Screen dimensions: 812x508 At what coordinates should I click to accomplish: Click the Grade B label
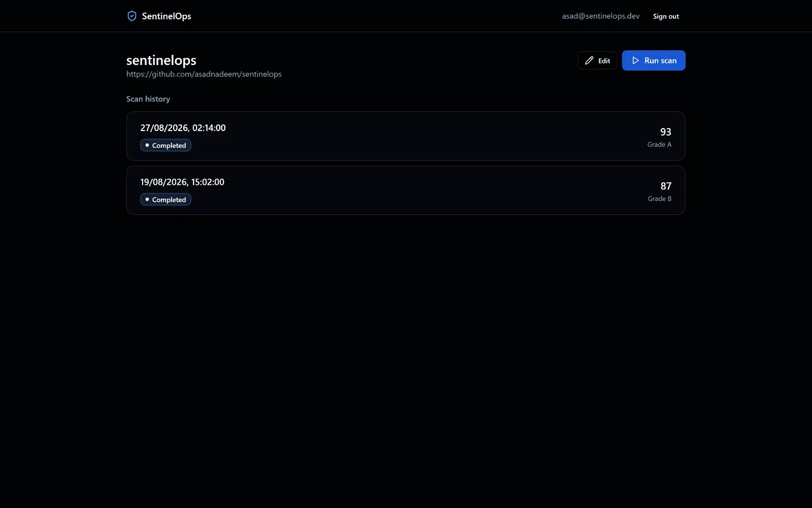[x=660, y=199]
